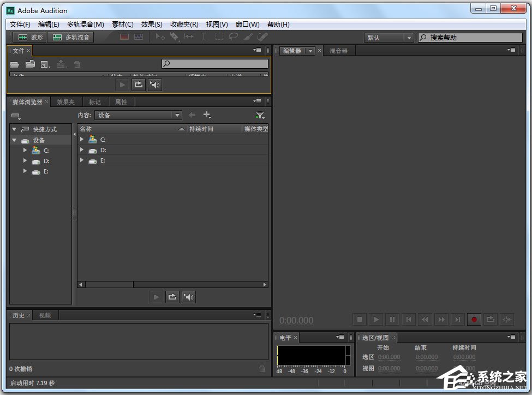Toggle auto-play speaker in media browser
This screenshot has height=395, width=532.
tap(189, 297)
